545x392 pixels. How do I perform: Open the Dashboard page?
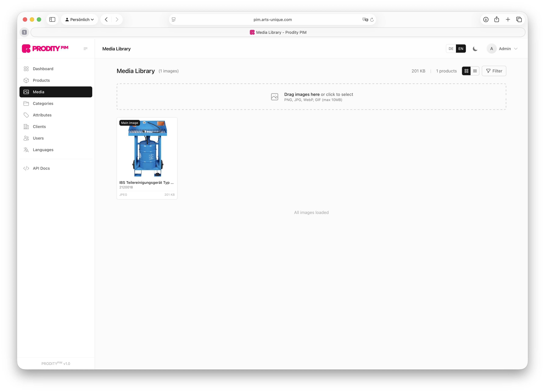click(43, 69)
